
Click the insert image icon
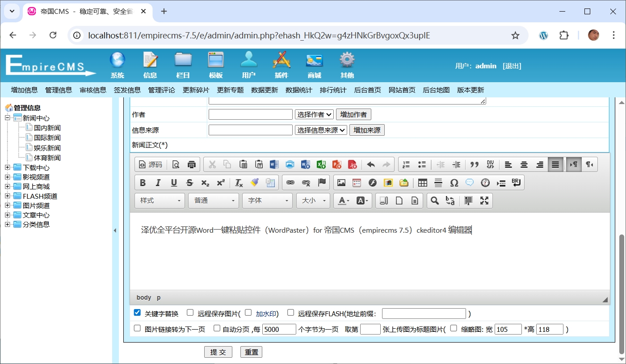[x=341, y=183]
